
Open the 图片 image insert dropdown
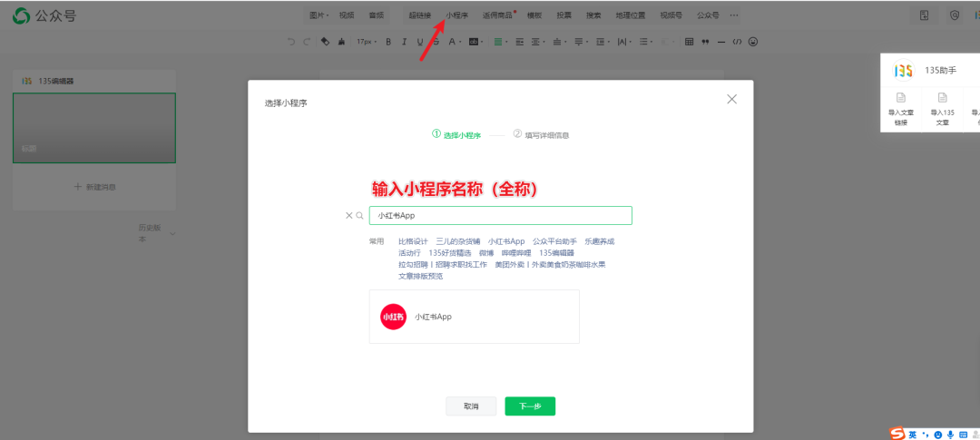click(x=319, y=15)
